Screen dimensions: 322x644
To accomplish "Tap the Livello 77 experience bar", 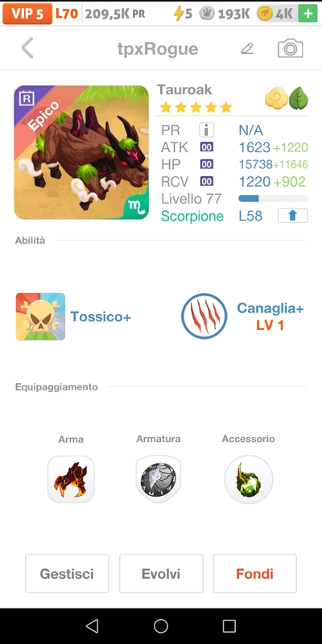I will [273, 199].
